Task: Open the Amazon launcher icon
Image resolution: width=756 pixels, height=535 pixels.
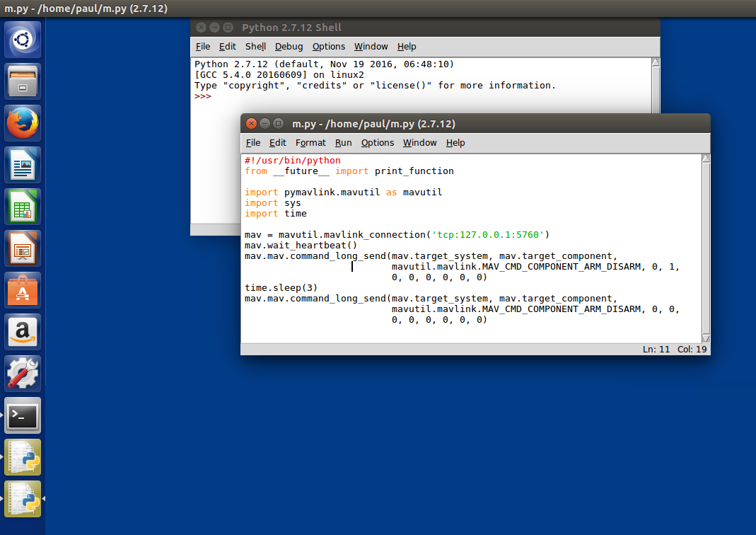Action: point(23,332)
